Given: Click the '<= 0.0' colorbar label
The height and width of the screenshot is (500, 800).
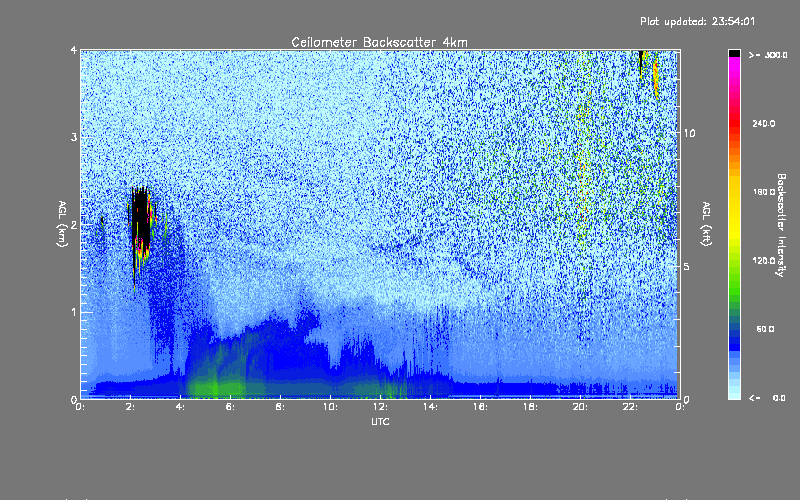Looking at the screenshot, I should pyautogui.click(x=767, y=398).
